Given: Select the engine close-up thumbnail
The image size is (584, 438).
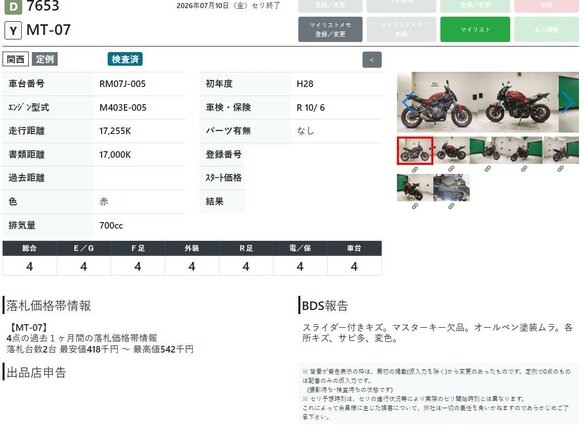Looking at the screenshot, I should click(451, 188).
